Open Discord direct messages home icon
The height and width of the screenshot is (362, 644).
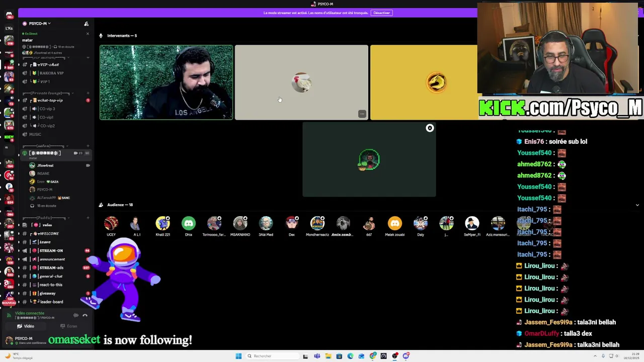pos(9,15)
